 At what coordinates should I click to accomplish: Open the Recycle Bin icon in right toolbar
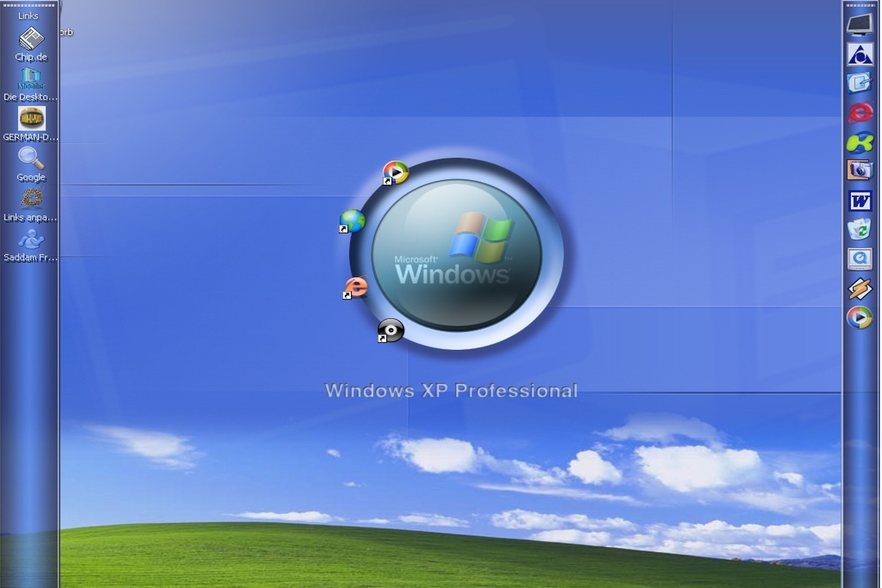click(x=860, y=229)
